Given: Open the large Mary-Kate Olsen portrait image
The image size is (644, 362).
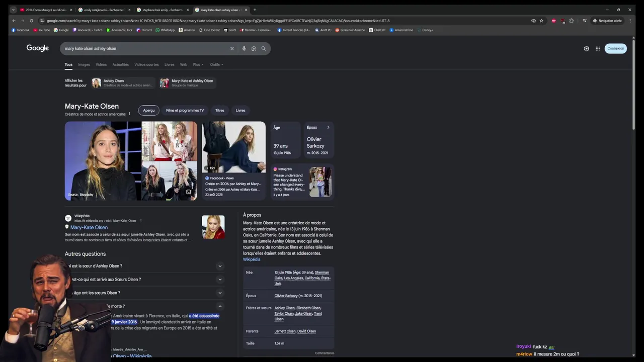Looking at the screenshot, I should coord(103,161).
